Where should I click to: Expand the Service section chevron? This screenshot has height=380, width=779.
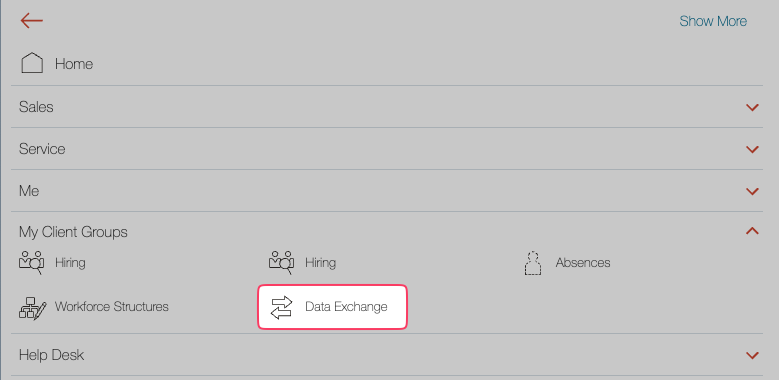[x=752, y=149]
